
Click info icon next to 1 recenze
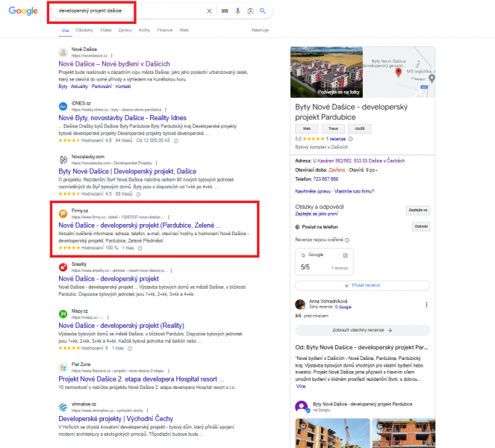click(x=350, y=139)
